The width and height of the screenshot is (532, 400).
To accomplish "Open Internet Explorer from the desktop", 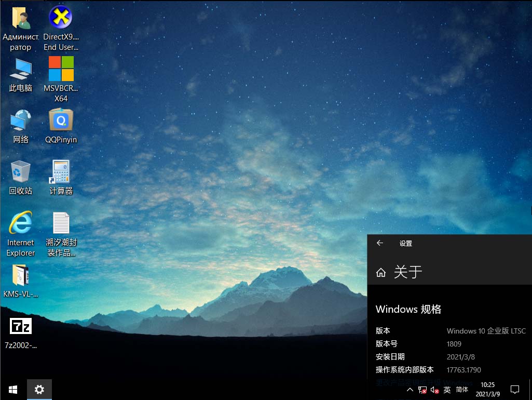I will [21, 223].
